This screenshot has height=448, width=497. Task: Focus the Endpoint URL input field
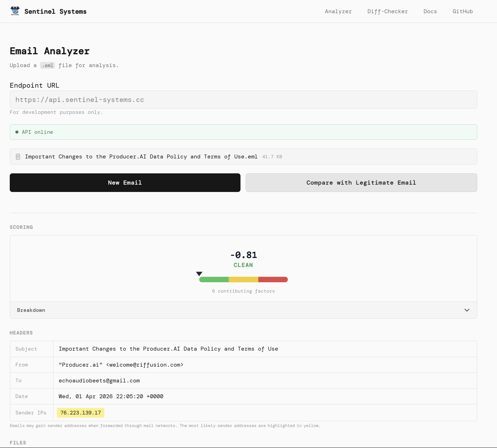coord(243,100)
